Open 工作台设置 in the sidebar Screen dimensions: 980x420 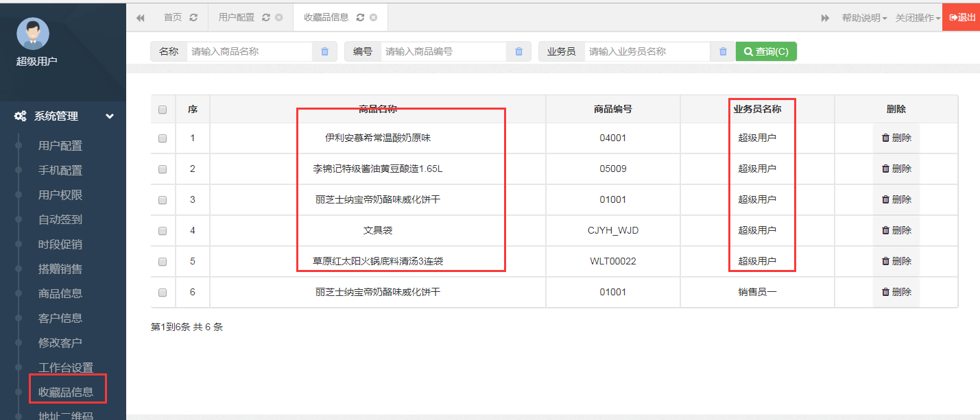point(66,367)
